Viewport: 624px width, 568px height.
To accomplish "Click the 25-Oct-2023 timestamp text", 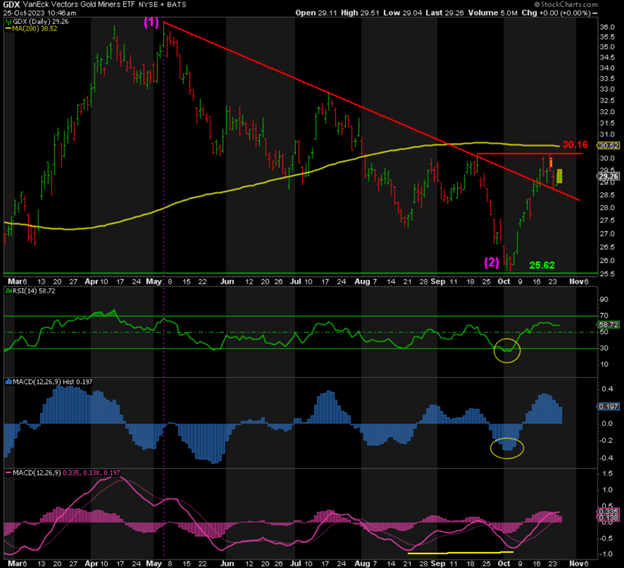I will click(x=39, y=13).
